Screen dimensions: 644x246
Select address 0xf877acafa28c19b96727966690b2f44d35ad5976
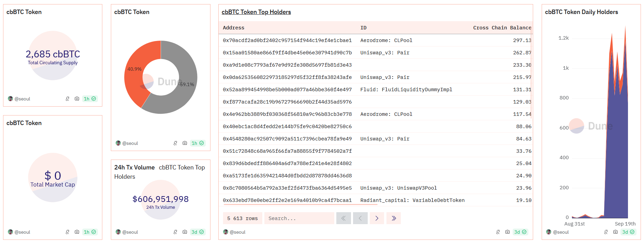click(287, 102)
